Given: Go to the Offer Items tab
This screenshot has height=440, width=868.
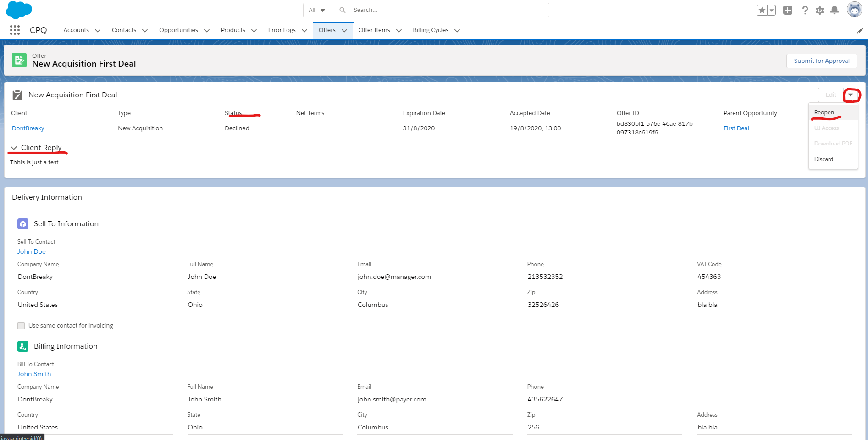Looking at the screenshot, I should 374,30.
